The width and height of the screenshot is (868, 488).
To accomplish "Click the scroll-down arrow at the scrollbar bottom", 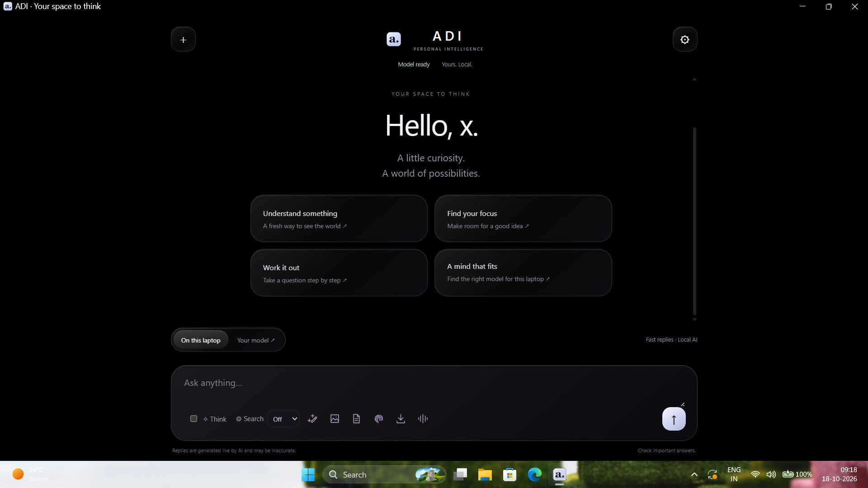I will (x=694, y=319).
